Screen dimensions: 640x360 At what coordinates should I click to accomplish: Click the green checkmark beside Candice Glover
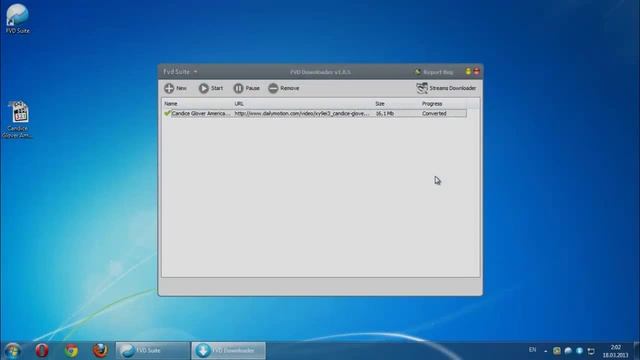point(167,113)
